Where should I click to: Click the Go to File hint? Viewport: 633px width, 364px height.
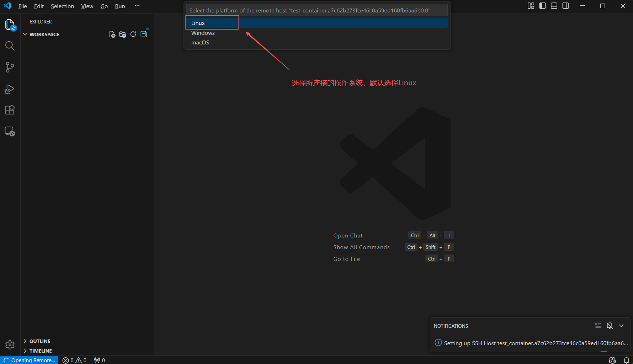tap(346, 259)
